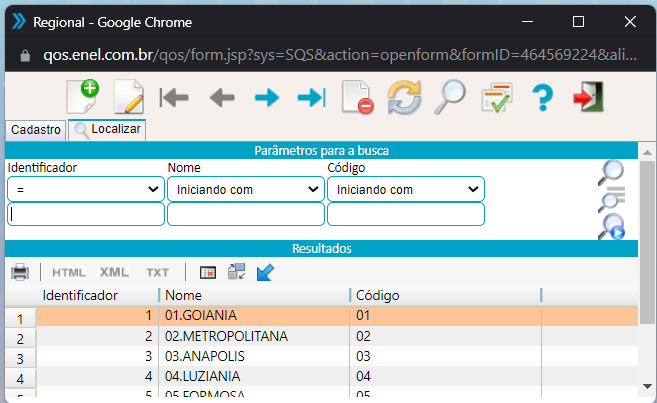Export results as XML
The height and width of the screenshot is (403, 657).
pyautogui.click(x=114, y=272)
